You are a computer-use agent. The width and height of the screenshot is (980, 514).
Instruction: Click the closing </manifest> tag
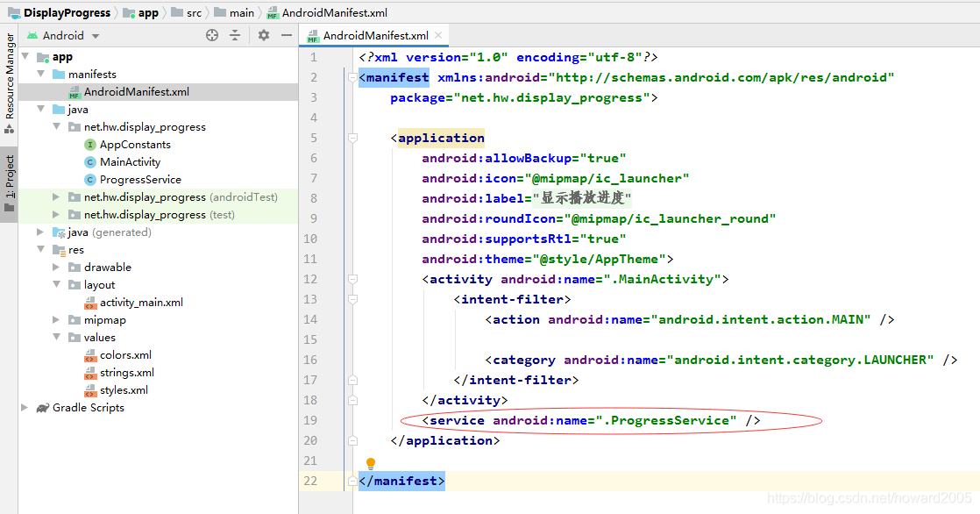tap(401, 481)
